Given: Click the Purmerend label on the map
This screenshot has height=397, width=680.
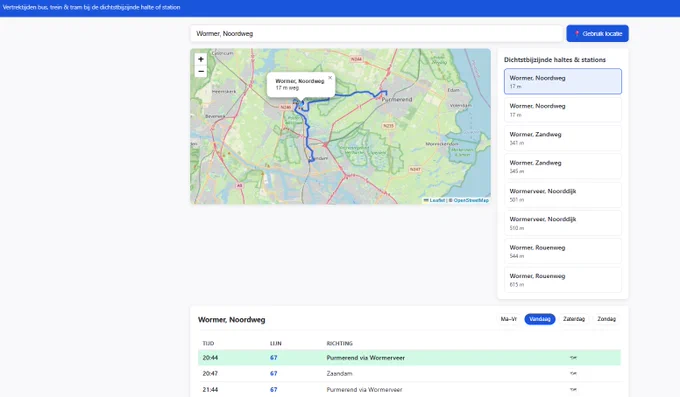Looking at the screenshot, I should tap(397, 99).
